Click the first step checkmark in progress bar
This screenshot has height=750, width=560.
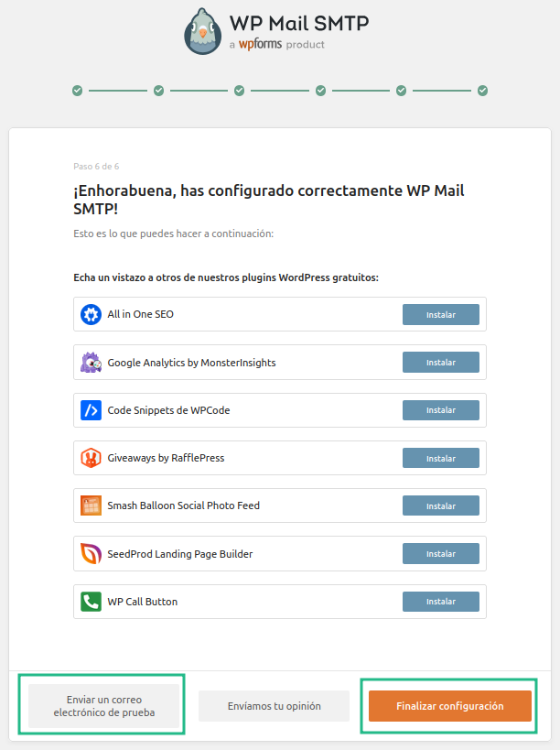77,91
